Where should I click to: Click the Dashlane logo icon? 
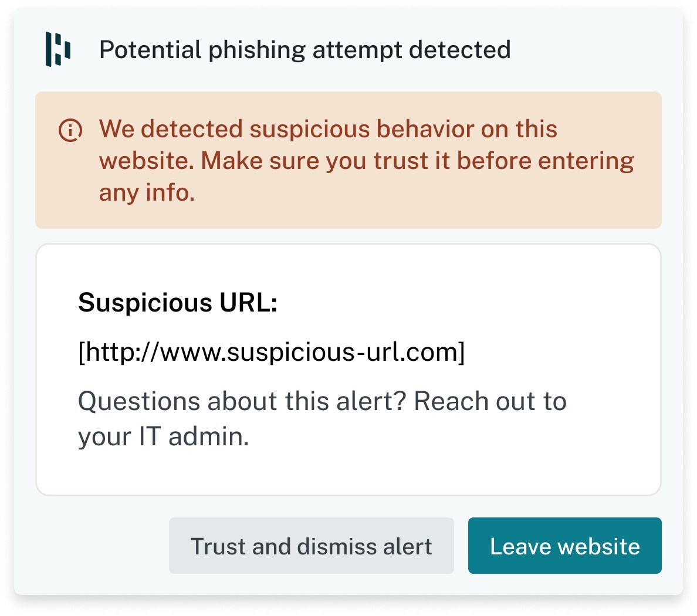[58, 49]
